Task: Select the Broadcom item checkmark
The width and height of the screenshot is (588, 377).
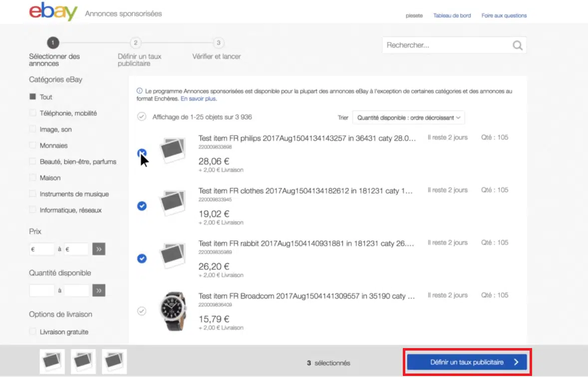Action: coord(142,311)
